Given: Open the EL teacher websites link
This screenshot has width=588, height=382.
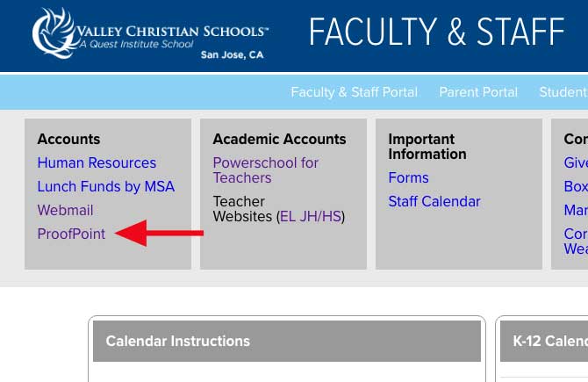Looking at the screenshot, I should click(288, 216).
